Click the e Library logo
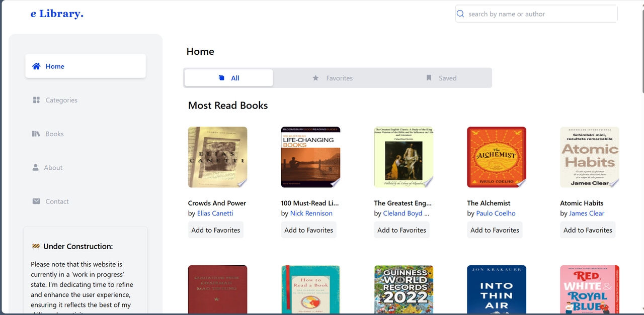The width and height of the screenshot is (644, 315). tap(57, 14)
